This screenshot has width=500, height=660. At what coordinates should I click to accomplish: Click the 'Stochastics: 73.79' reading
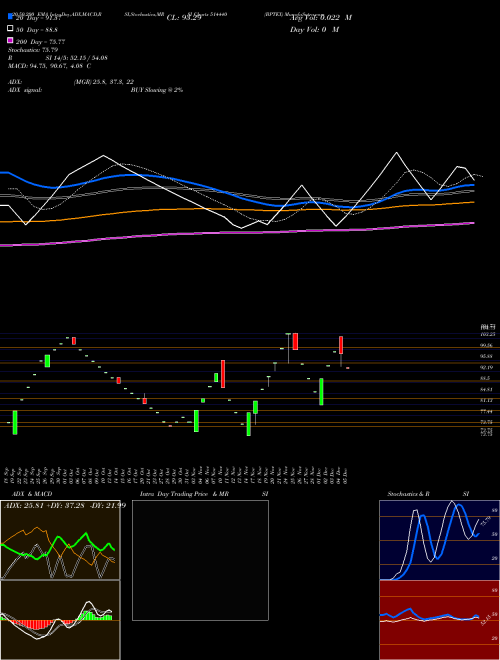33,50
